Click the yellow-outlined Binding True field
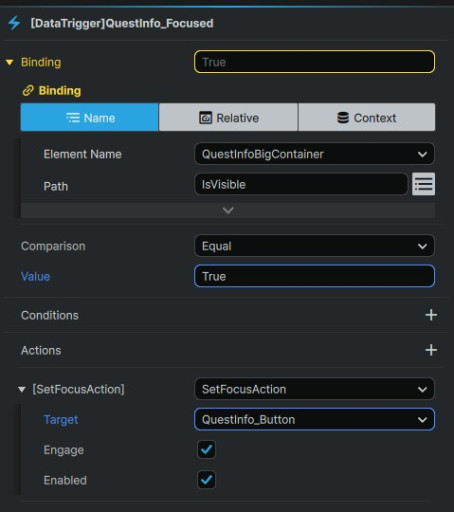Image resolution: width=454 pixels, height=512 pixels. coord(314,62)
